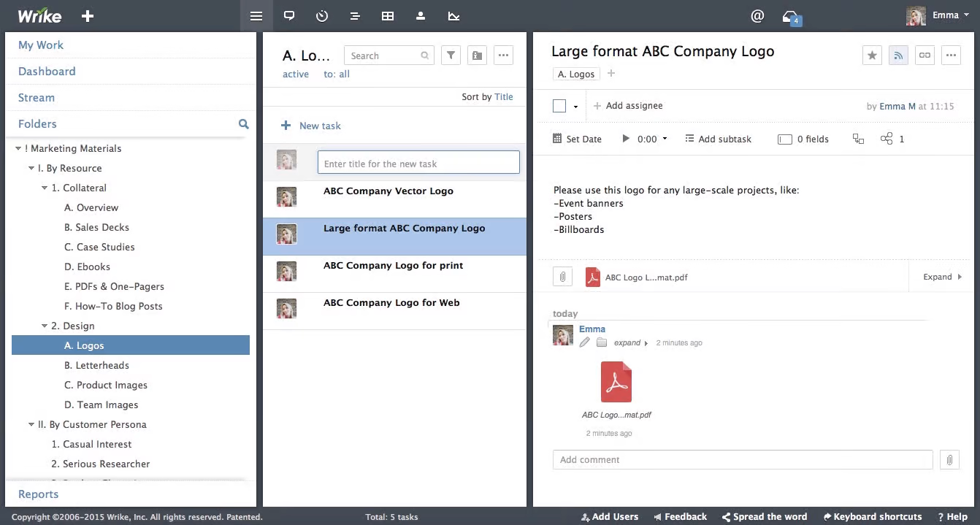This screenshot has width=980, height=525.
Task: Copy the task permalink via link icon
Action: click(925, 55)
